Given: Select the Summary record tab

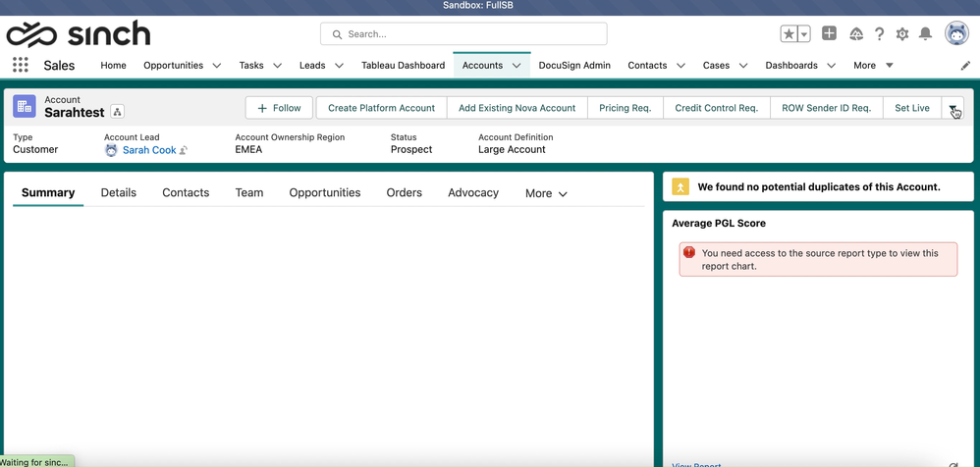Looking at the screenshot, I should (48, 193).
